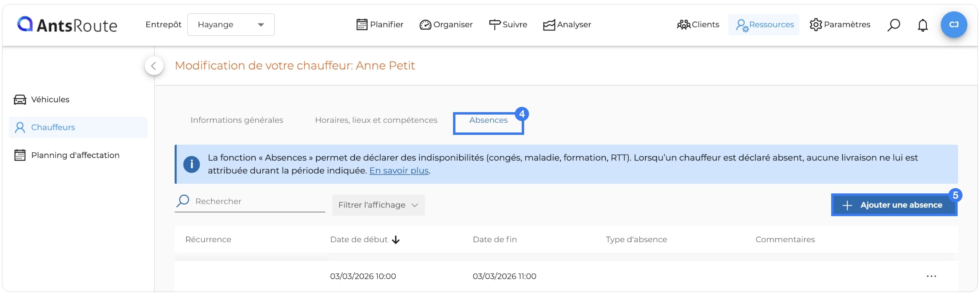Click the Planning d'affectation calendar icon
The image size is (980, 297).
click(20, 155)
